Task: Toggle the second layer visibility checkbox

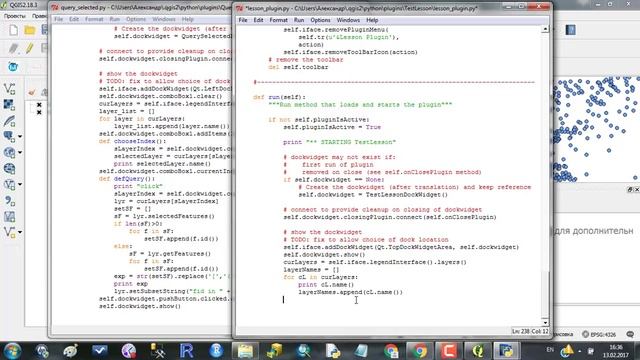Action: pos(39,112)
